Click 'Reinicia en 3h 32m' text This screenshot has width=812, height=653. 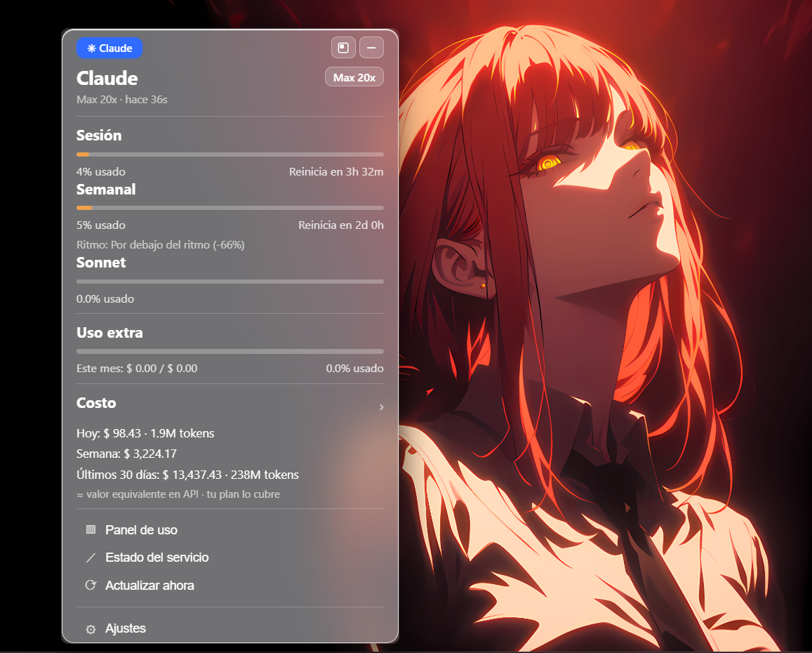coord(336,171)
